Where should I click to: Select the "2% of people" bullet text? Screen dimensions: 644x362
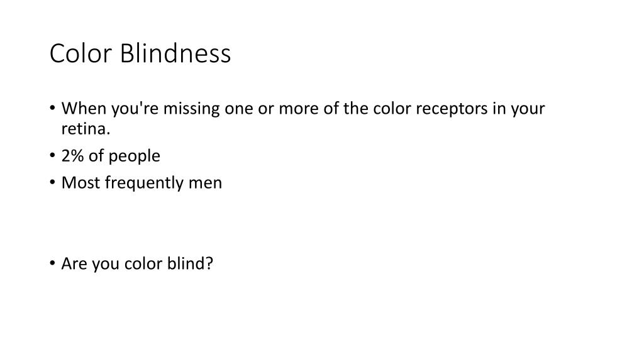[111, 156]
